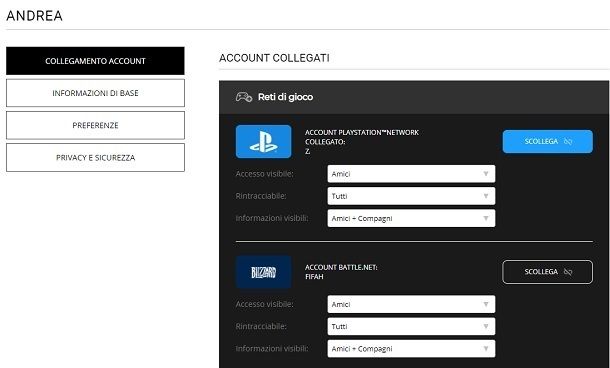Open the Privacy e Sicurezza section

95,158
